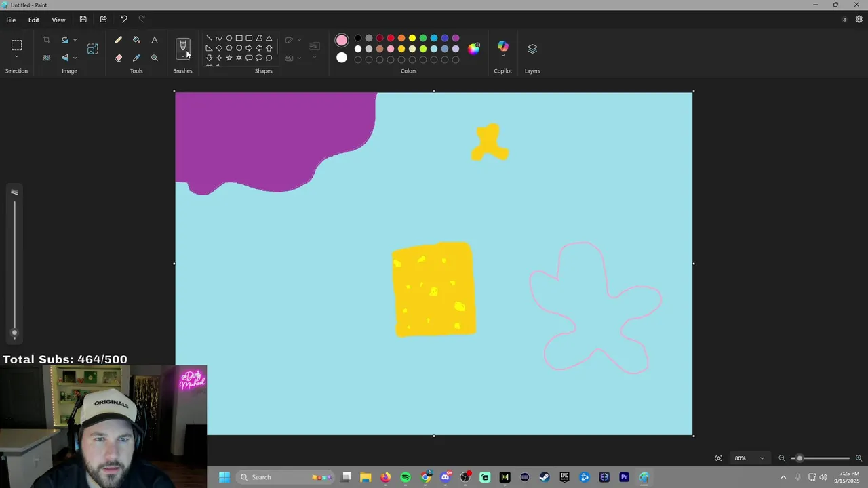Click the Crop image icon
The width and height of the screenshot is (868, 488).
tap(46, 40)
